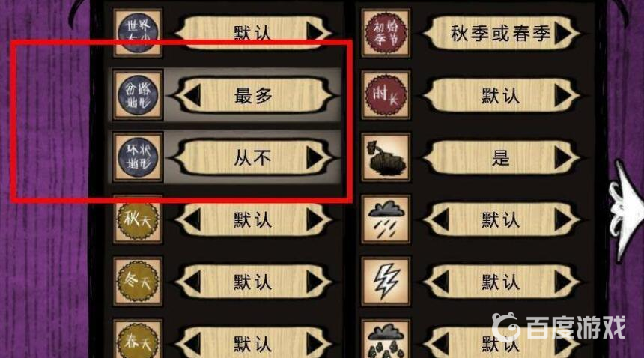The width and height of the screenshot is (644, 358).
Task: Click the 岔路地形 branching terrain icon
Action: (x=138, y=95)
